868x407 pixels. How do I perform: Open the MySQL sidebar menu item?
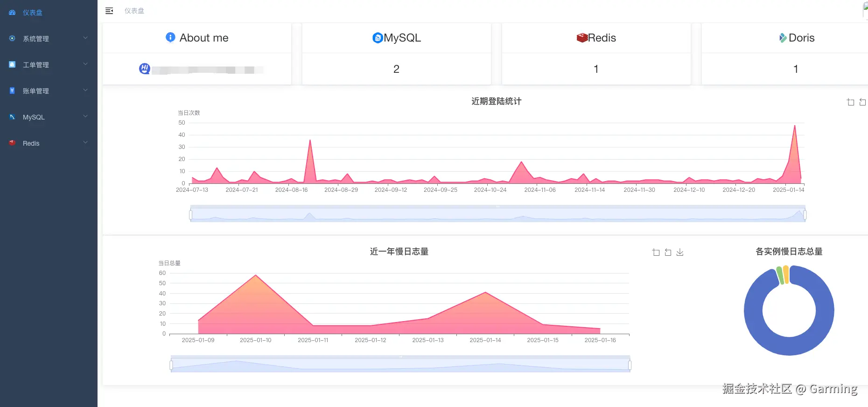49,117
